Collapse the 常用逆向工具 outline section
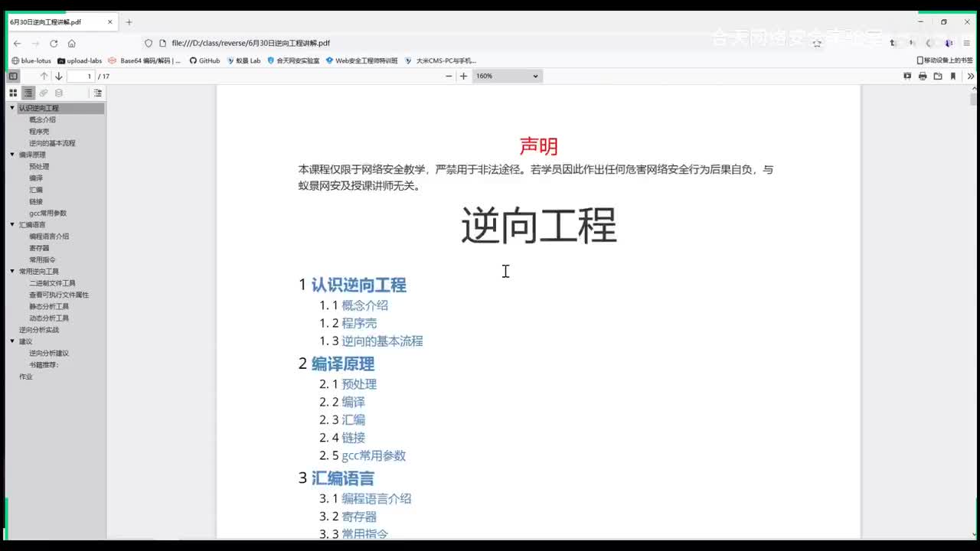 12,272
